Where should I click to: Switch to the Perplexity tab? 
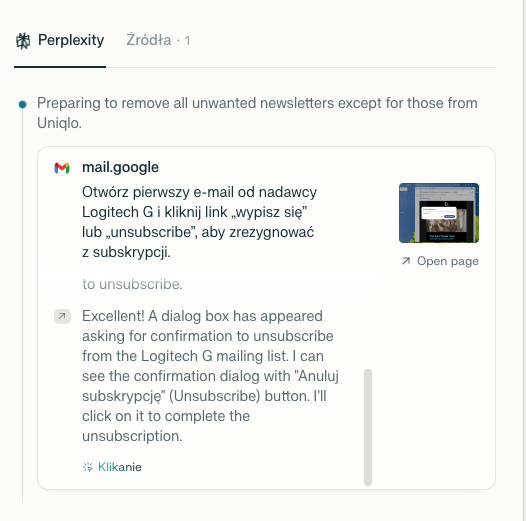point(60,41)
